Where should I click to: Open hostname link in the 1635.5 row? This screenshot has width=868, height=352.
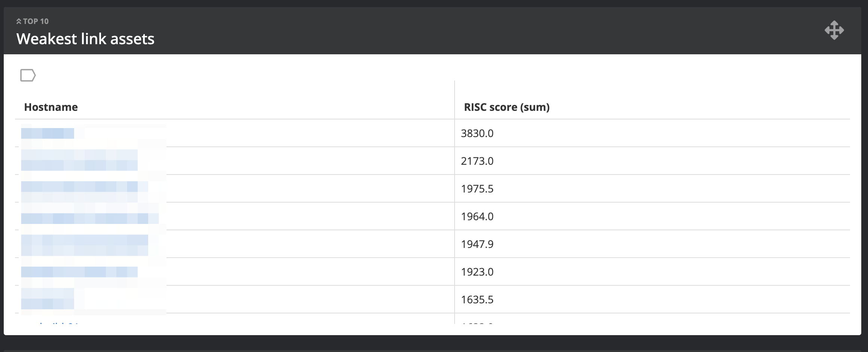coord(48,300)
